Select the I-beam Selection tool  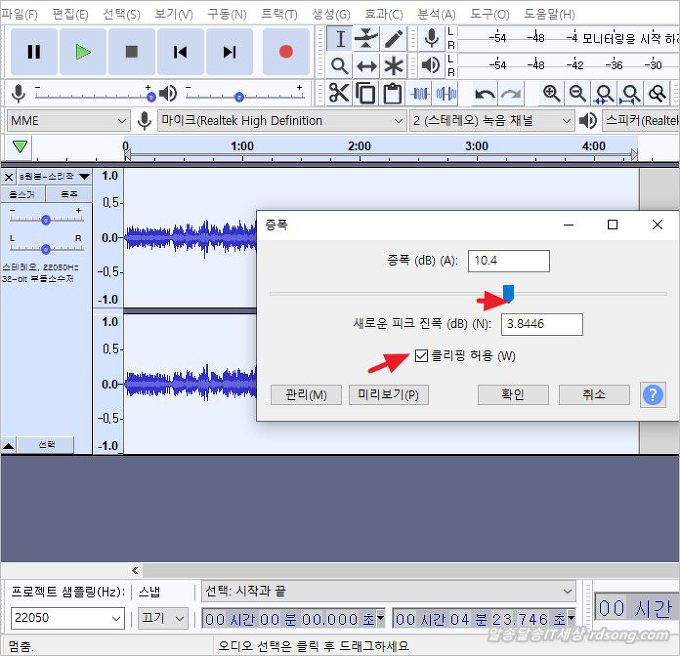coord(340,39)
